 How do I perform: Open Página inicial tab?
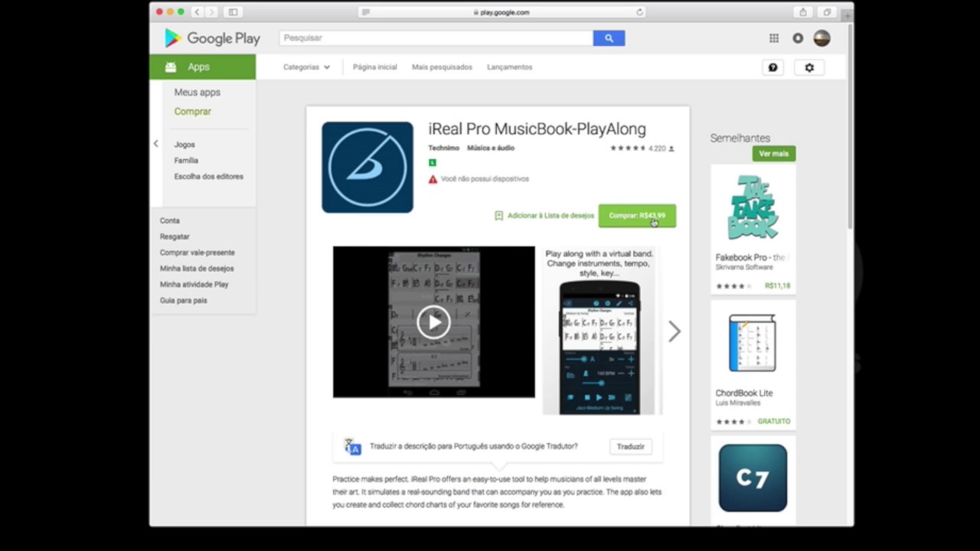374,67
